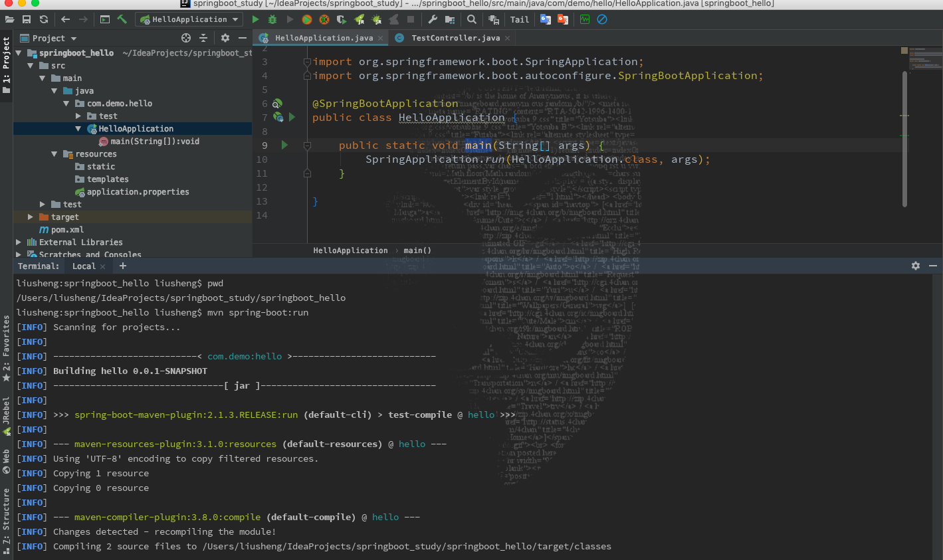Click the Build project hammer icon
This screenshot has width=943, height=560.
122,19
